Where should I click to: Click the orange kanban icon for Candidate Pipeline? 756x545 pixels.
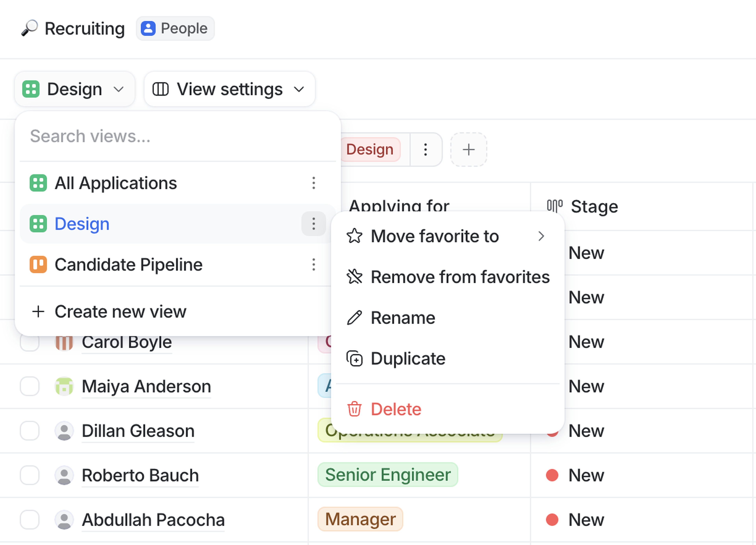coord(38,265)
